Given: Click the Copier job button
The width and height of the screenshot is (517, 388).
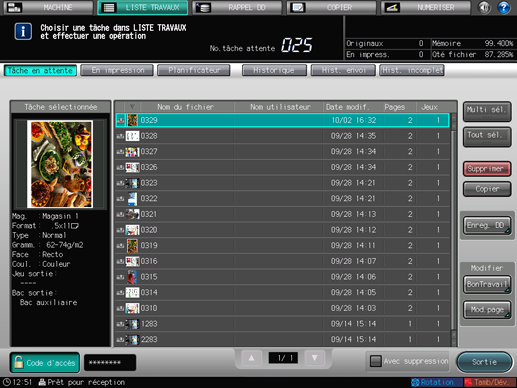Looking at the screenshot, I should [x=487, y=189].
